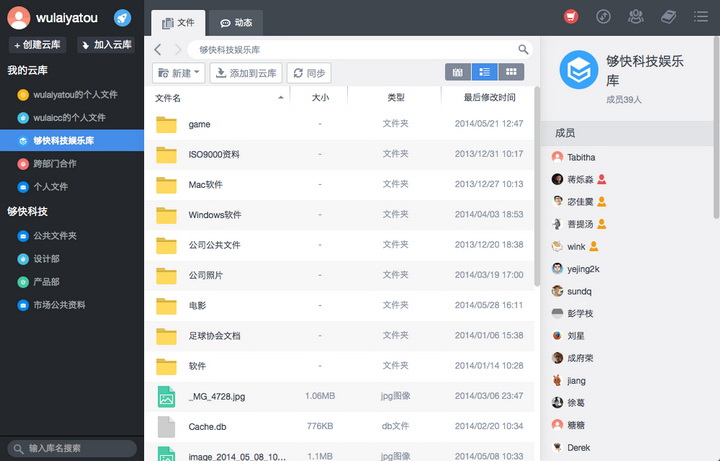Click the compass icon in top bar

click(x=603, y=16)
